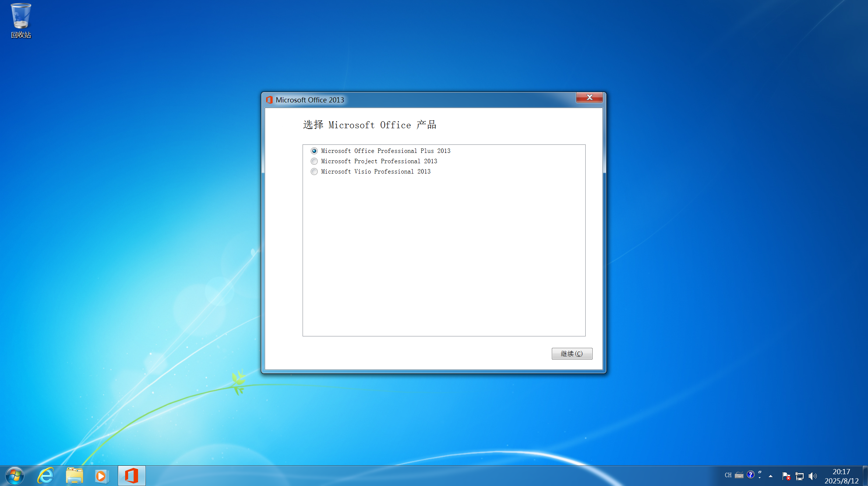
Task: Open language bar options small arrow
Action: coord(760,478)
